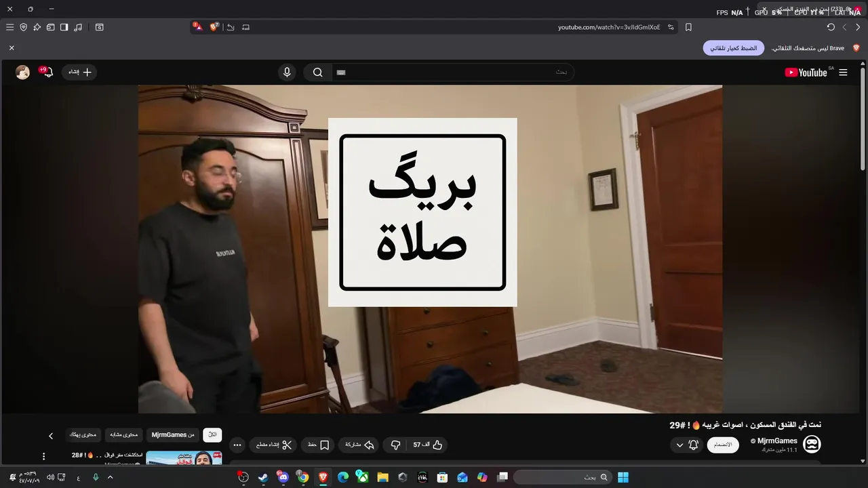Click the Join channel membership button
868x488 pixels.
pyautogui.click(x=724, y=445)
